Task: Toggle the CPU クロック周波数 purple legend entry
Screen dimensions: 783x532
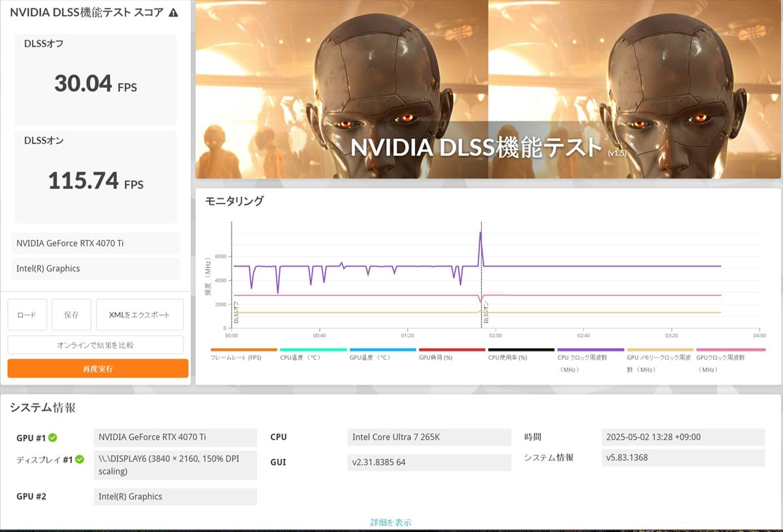Action: coord(591,360)
